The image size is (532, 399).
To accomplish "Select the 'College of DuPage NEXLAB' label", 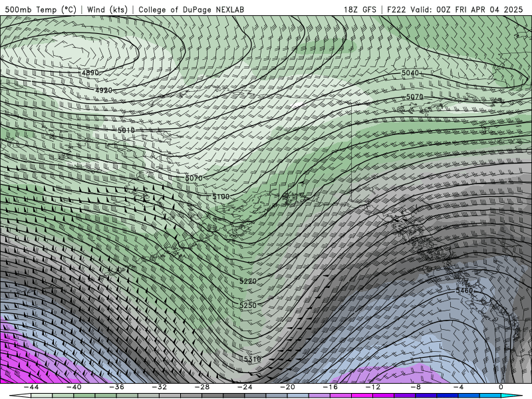I will click(191, 9).
